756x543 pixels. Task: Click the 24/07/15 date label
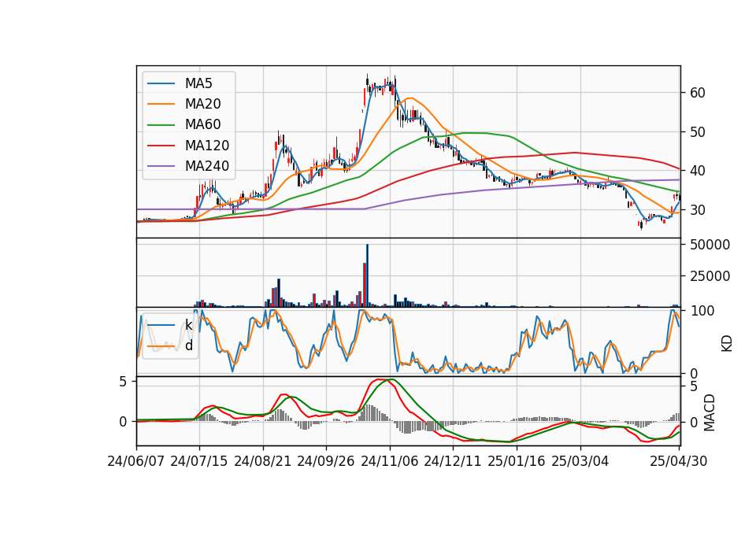point(199,461)
